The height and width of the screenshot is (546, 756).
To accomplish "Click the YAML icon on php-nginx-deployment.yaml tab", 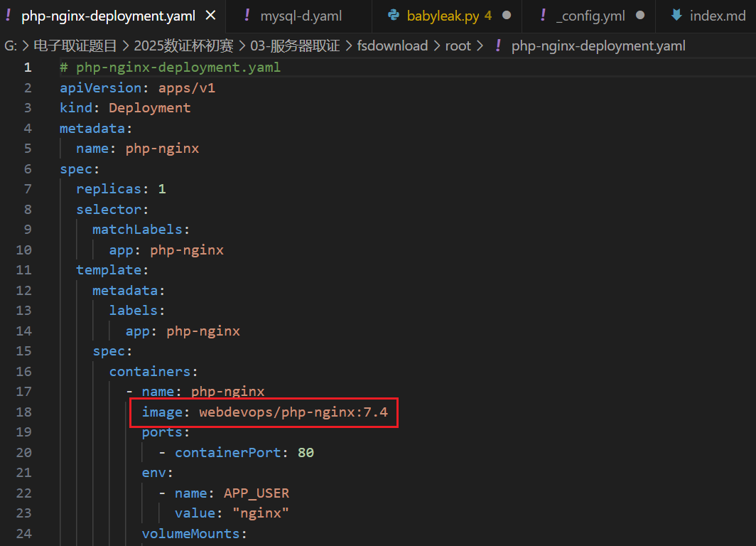I will 8,15.
